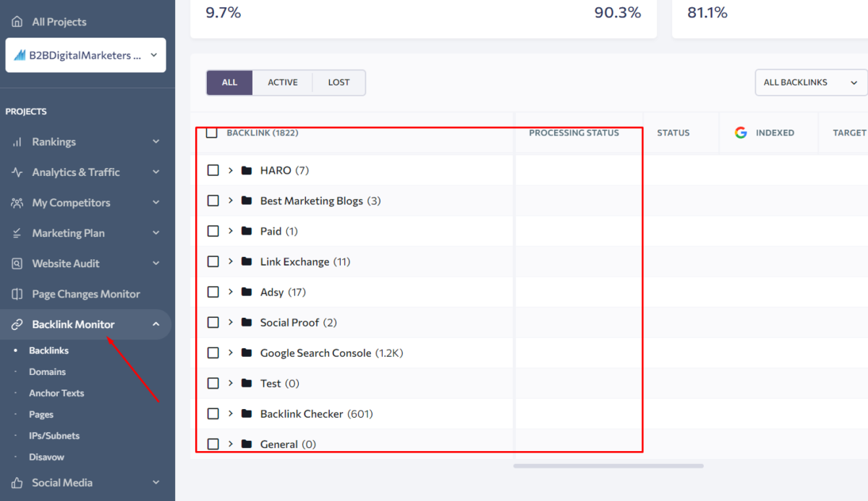Select the Google Search Console folder checkbox

pos(213,353)
